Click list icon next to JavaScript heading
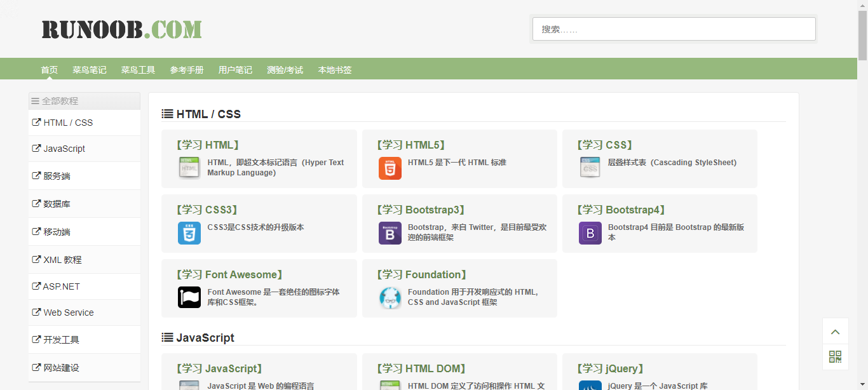Image resolution: width=868 pixels, height=390 pixels. pos(167,337)
